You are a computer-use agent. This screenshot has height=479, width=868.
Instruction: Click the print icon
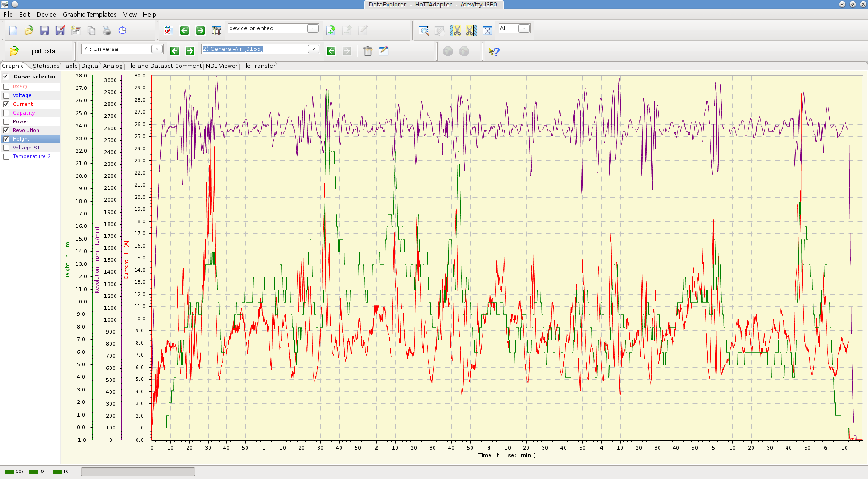point(107,31)
